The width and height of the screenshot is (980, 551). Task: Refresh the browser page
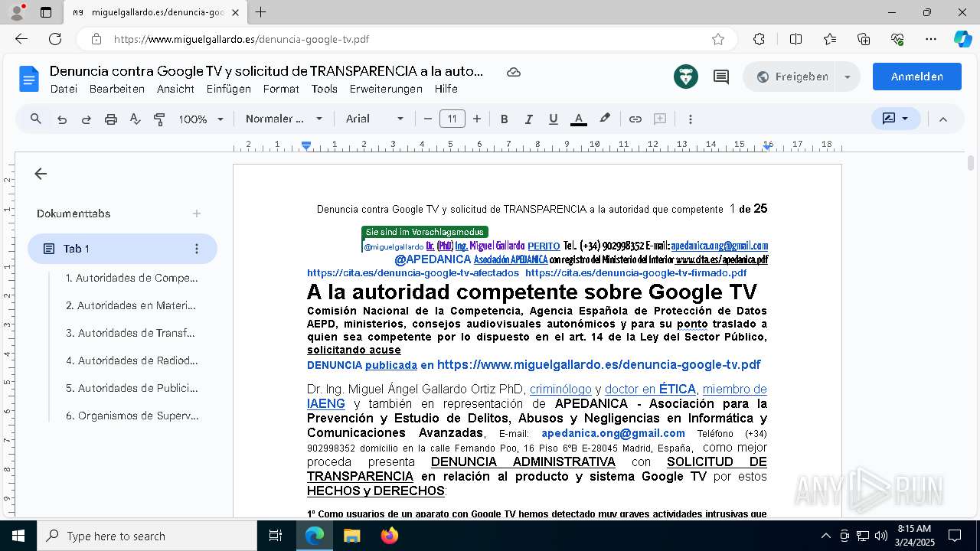point(55,39)
